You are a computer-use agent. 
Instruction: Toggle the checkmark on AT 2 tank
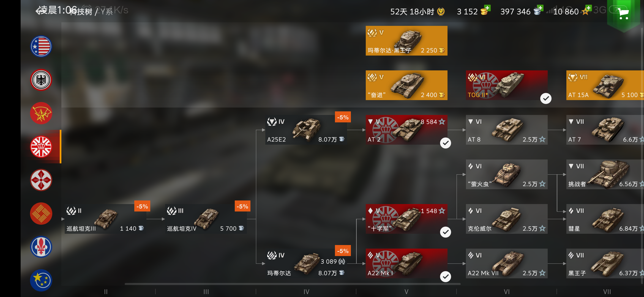(x=446, y=143)
